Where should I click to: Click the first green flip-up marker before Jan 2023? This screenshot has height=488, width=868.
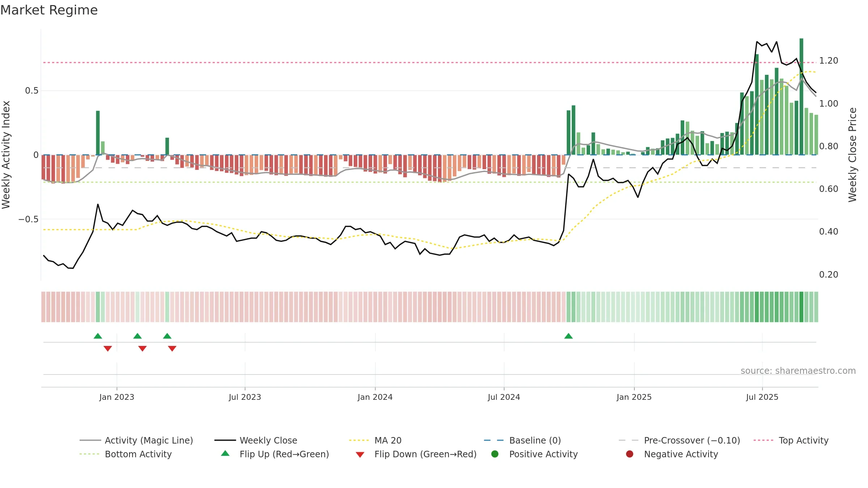point(98,336)
